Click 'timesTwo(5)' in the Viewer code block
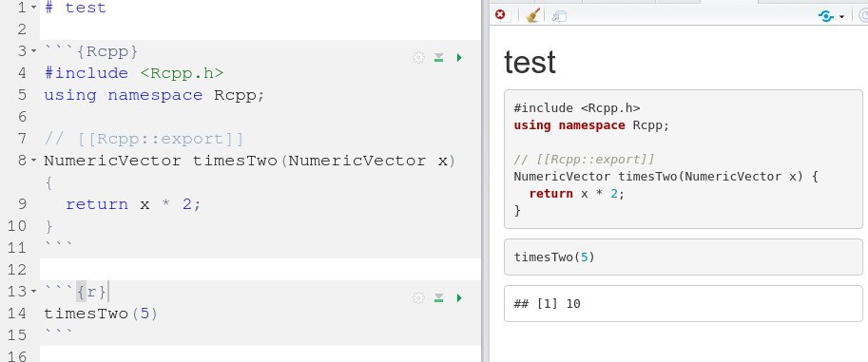This screenshot has width=868, height=362. point(554,257)
